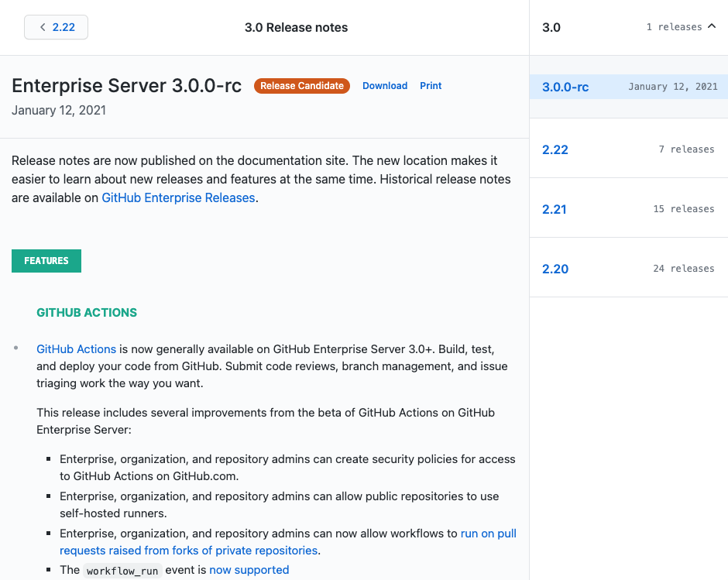Screen dimensions: 728x580
Task: Open the GitHub Actions link
Action: tap(76, 349)
